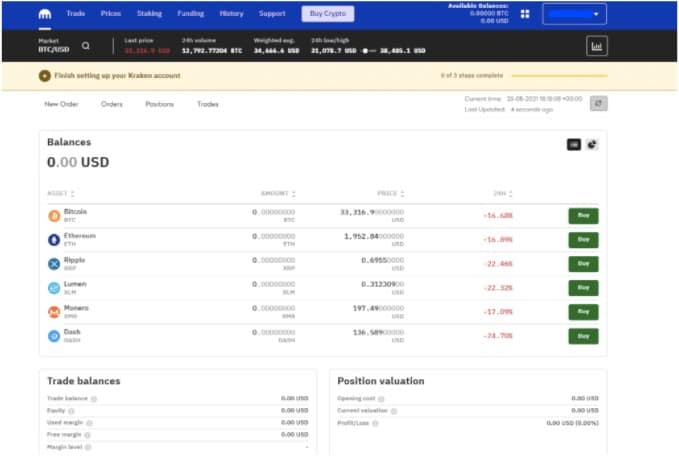
Task: Sort balances by Price column
Action: (391, 193)
